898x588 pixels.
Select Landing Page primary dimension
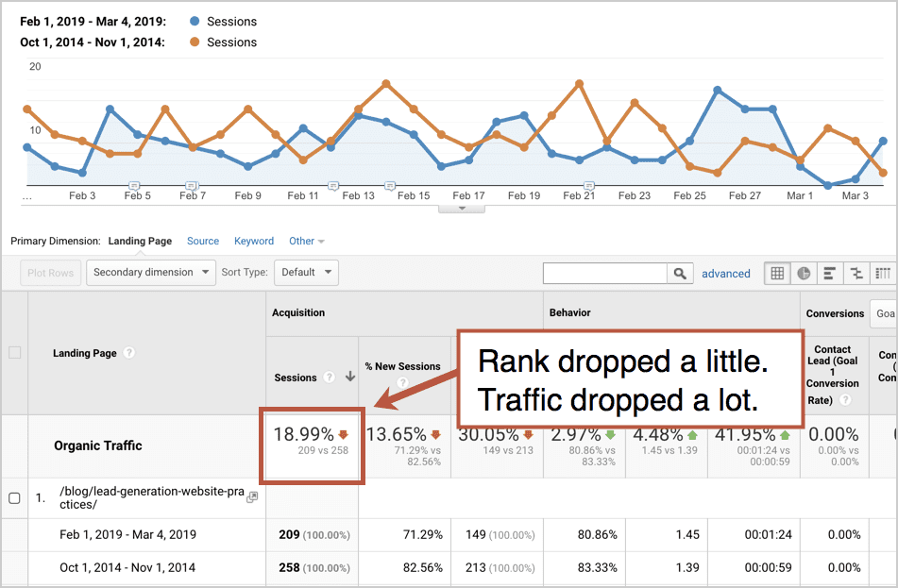click(140, 241)
